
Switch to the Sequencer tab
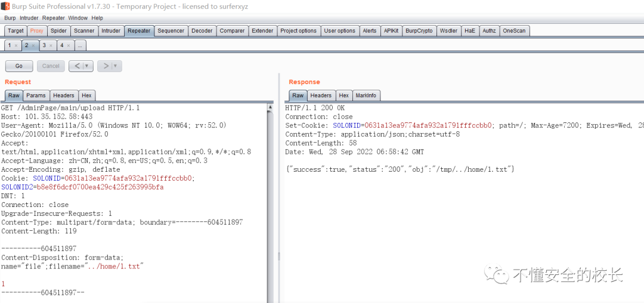tap(171, 31)
